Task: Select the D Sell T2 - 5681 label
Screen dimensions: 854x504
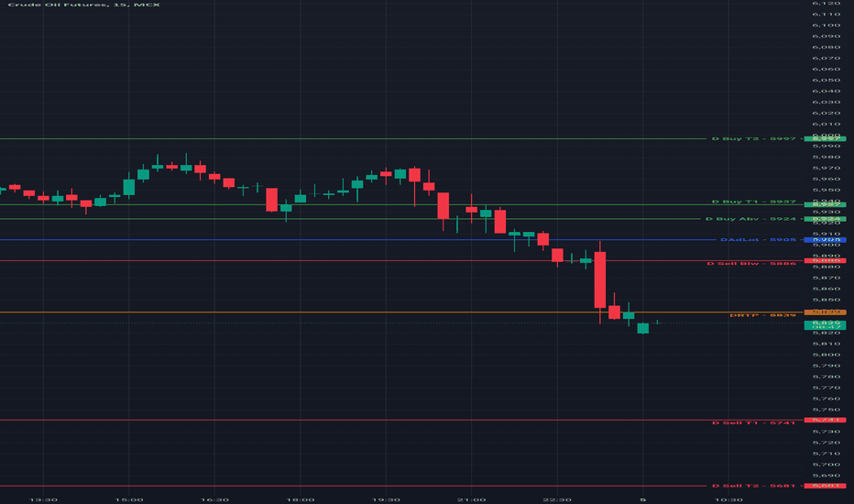Action: [754, 486]
